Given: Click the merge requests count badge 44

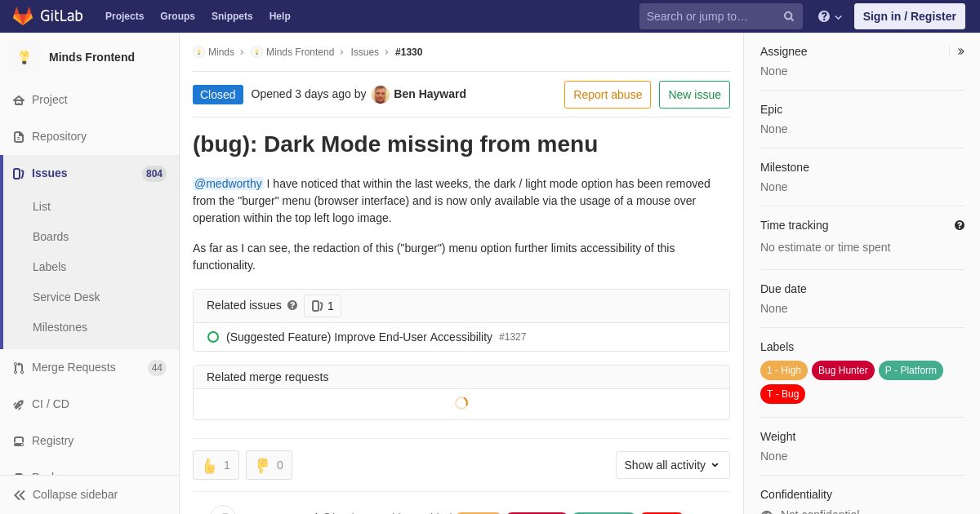Looking at the screenshot, I should point(157,368).
